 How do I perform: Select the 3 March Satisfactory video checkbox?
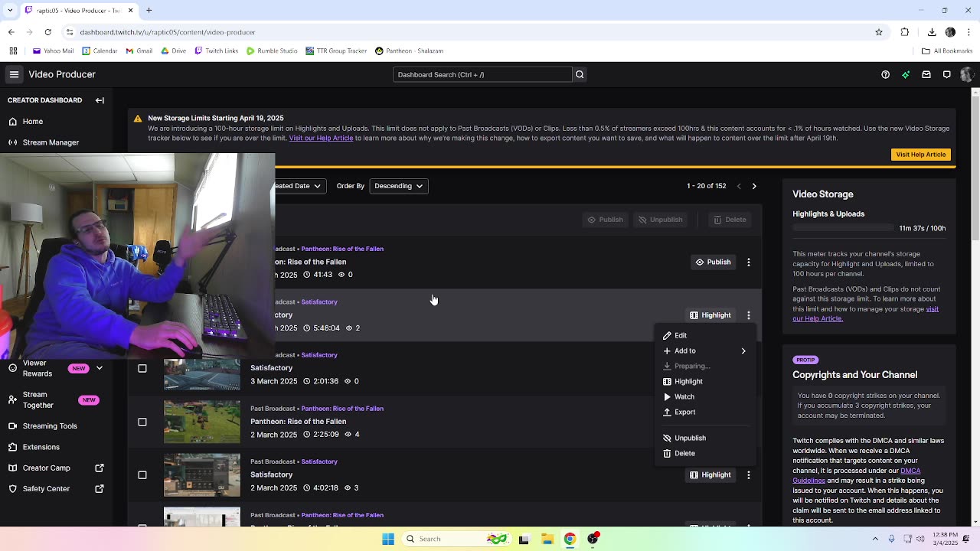[142, 368]
